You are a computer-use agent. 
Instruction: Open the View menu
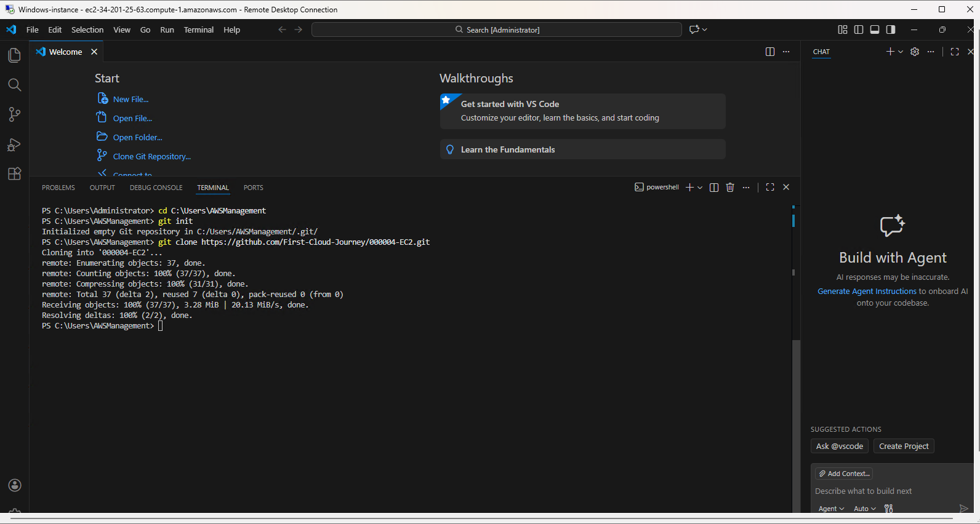coord(122,30)
